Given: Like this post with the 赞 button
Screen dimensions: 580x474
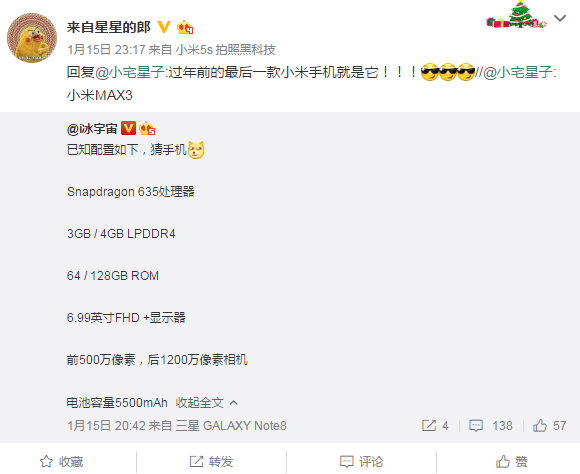Looking at the screenshot, I should 512,461.
